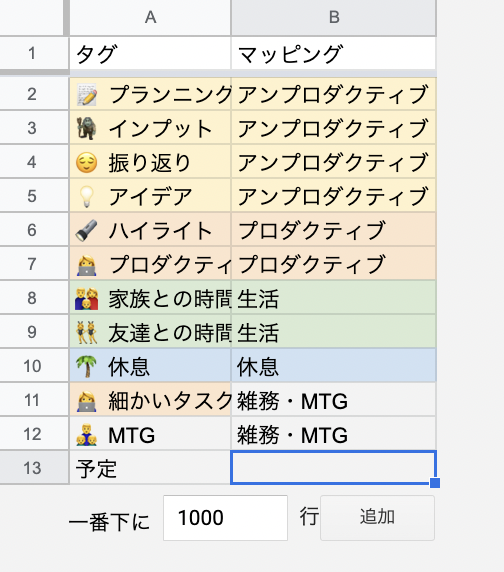
Task: Click the light bulb emoji beside アイデア
Action: (87, 196)
